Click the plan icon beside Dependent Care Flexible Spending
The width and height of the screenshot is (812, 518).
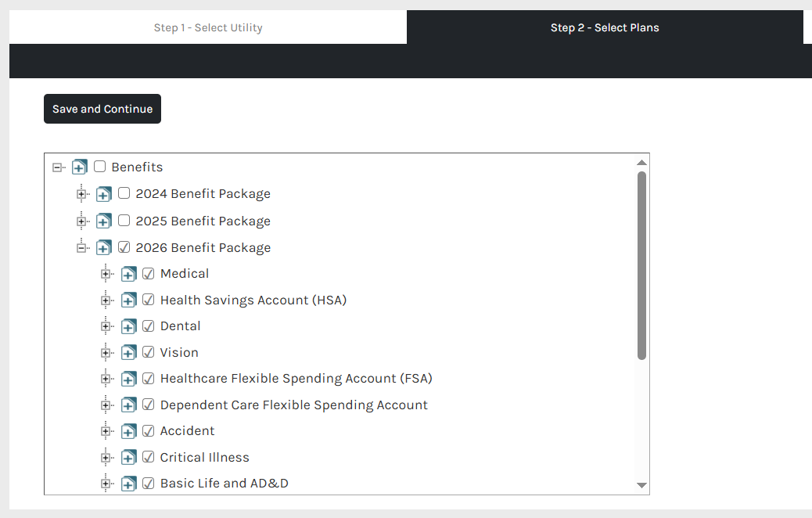click(128, 405)
